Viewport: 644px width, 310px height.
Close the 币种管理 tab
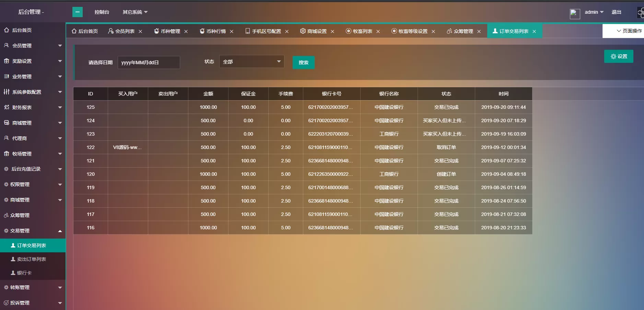click(x=186, y=32)
